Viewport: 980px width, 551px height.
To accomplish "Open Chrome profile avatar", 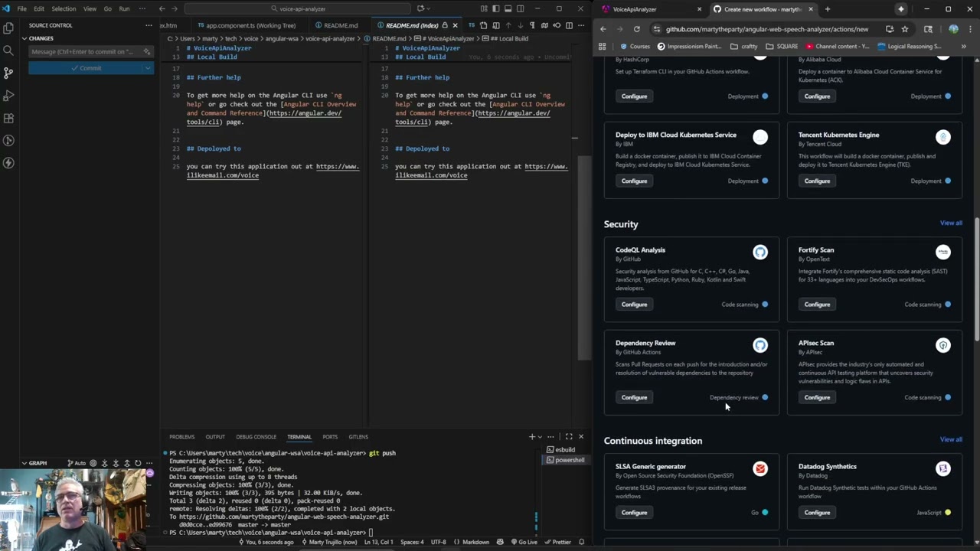I will [953, 29].
